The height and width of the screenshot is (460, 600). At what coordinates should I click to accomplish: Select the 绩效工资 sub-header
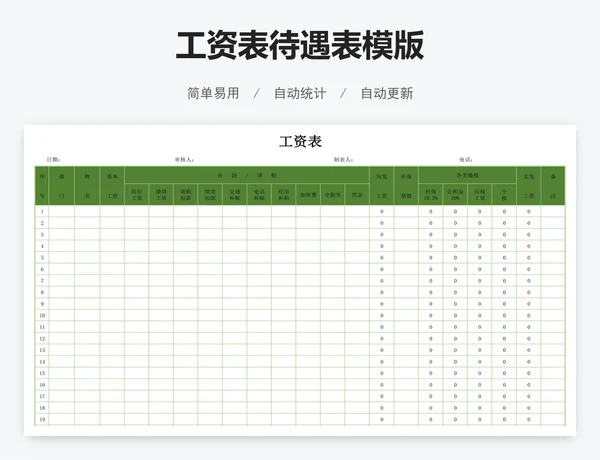coord(161,194)
